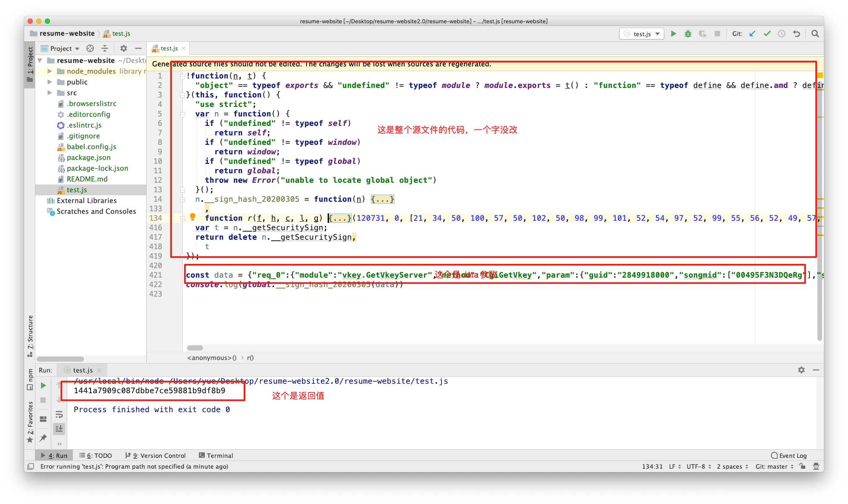Select package.json in project tree

pos(88,157)
